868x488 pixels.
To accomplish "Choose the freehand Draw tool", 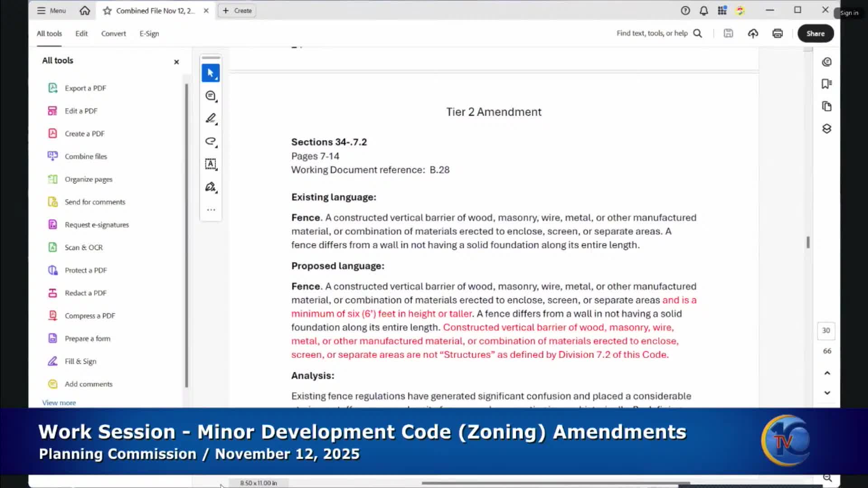I will tap(210, 142).
